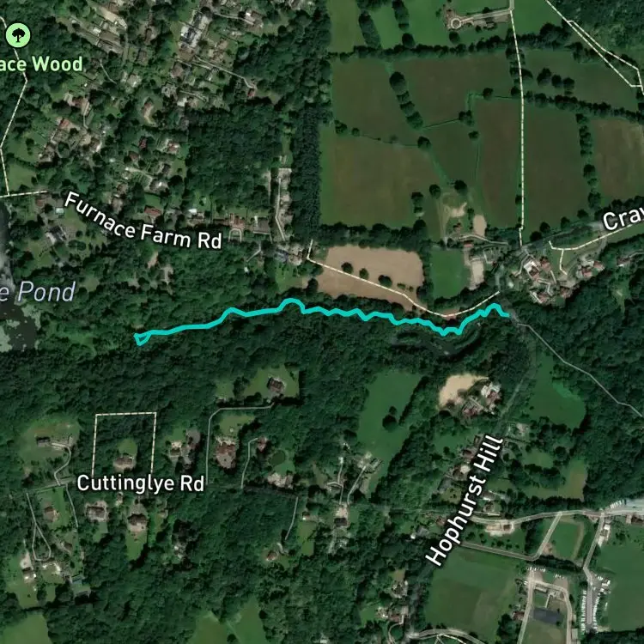The width and height of the screenshot is (644, 644).
Task: Click the green tree park icon
Action: click(18, 35)
